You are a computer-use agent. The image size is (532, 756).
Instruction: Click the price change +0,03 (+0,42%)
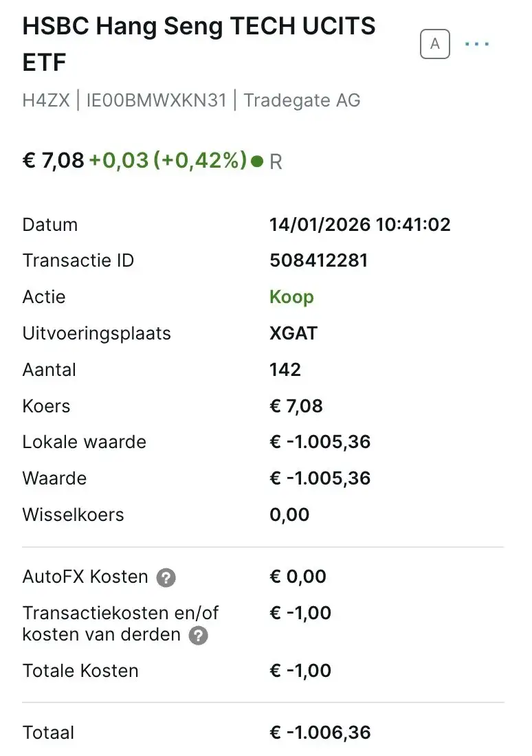[168, 161]
